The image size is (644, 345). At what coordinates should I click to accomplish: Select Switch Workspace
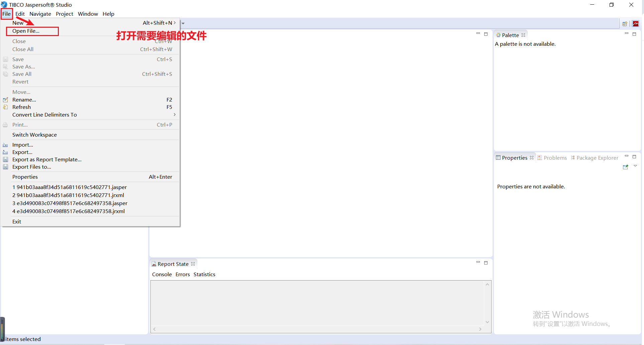tap(90, 135)
